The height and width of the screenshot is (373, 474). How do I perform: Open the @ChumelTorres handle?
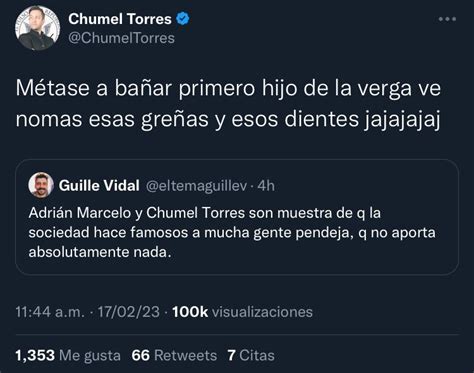point(121,38)
